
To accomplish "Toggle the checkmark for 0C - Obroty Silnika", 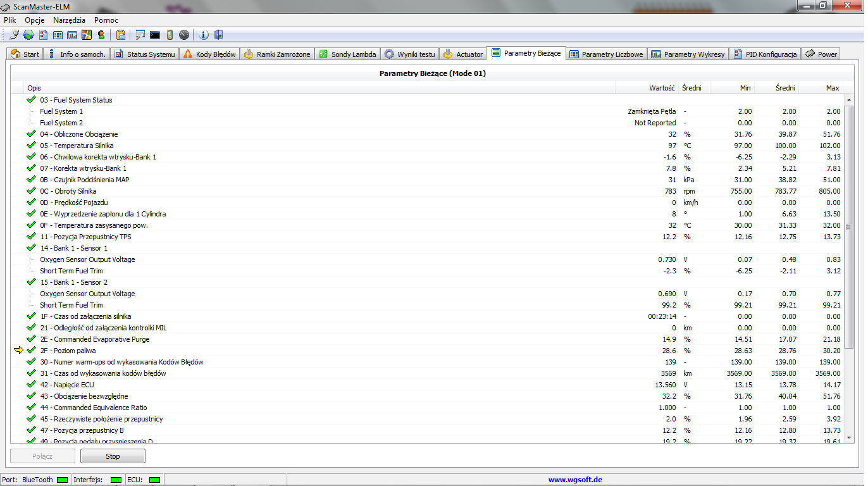I will tap(31, 191).
